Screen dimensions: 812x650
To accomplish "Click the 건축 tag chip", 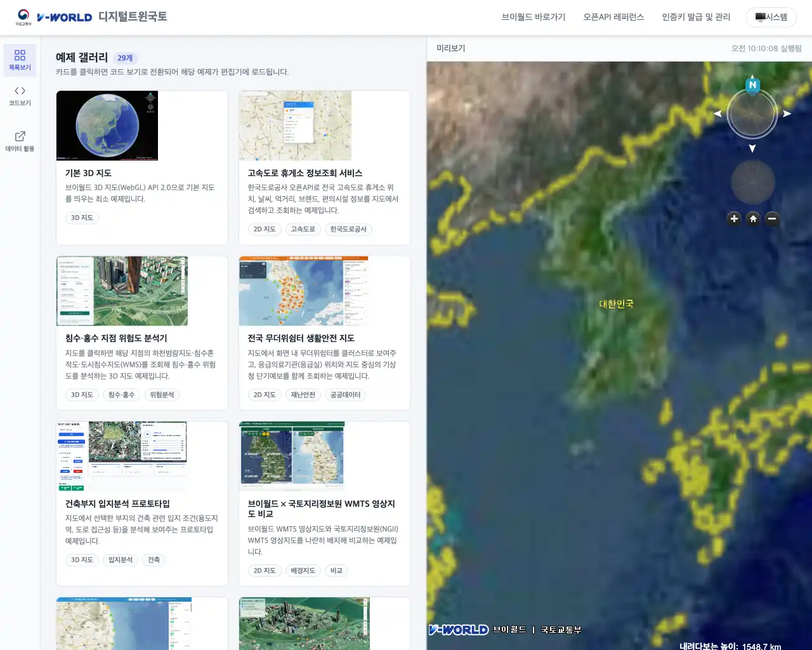I will pyautogui.click(x=154, y=560).
